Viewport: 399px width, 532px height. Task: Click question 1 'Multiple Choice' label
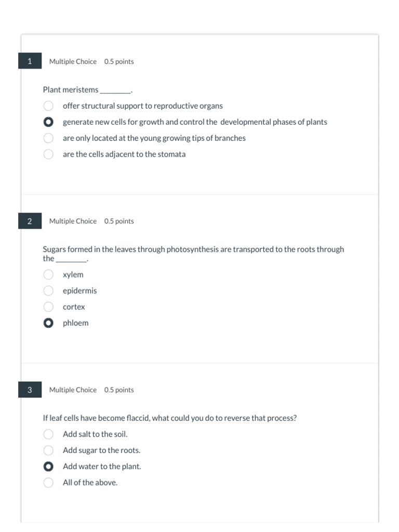pos(73,62)
